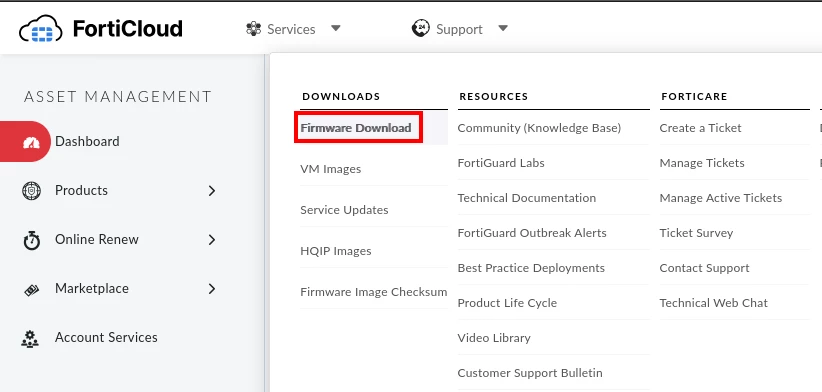
Task: Select Online Renew in the sidebar
Action: (97, 239)
